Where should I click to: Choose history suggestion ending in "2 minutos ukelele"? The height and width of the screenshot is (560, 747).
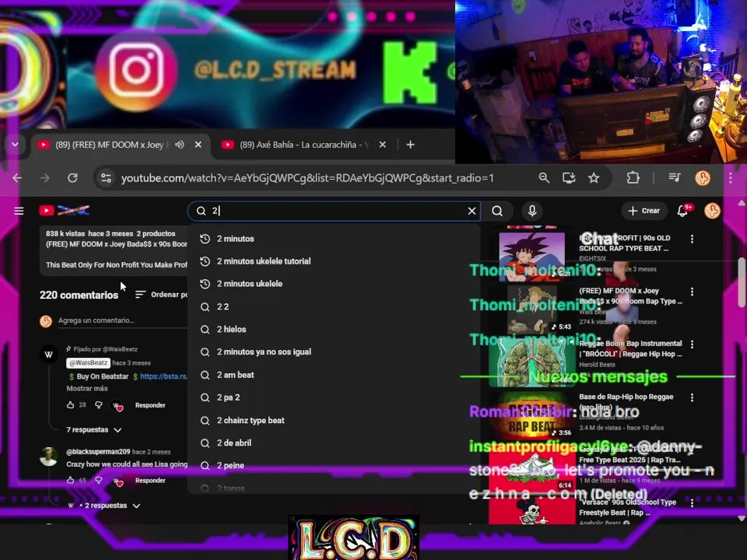point(334,284)
